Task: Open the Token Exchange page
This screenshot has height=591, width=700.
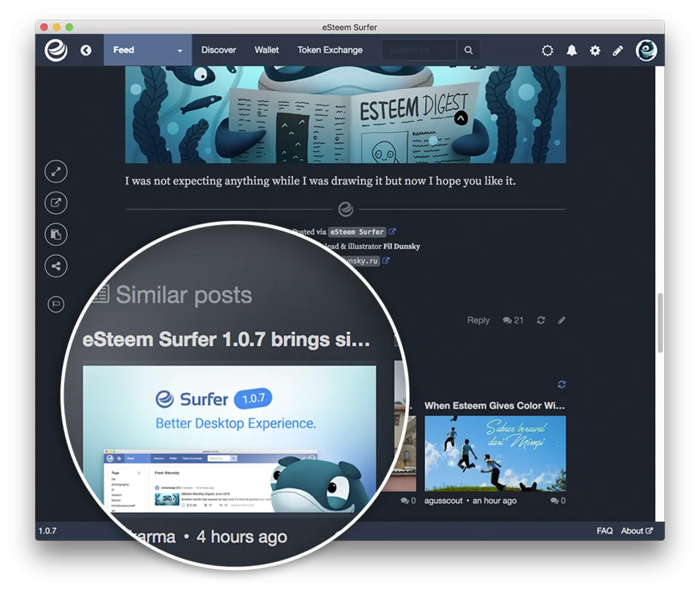Action: tap(330, 50)
